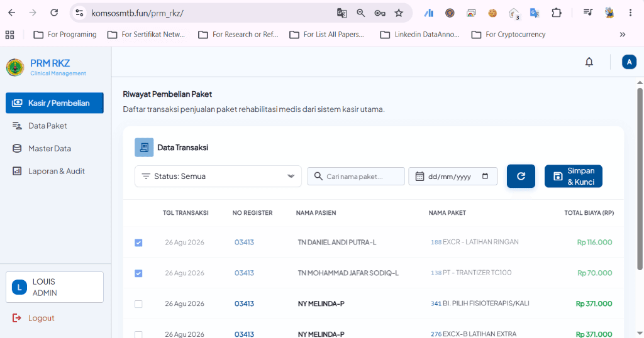Click the NAMA PASIEN column header
Viewport: 644px width, 338px height.
pyautogui.click(x=316, y=213)
